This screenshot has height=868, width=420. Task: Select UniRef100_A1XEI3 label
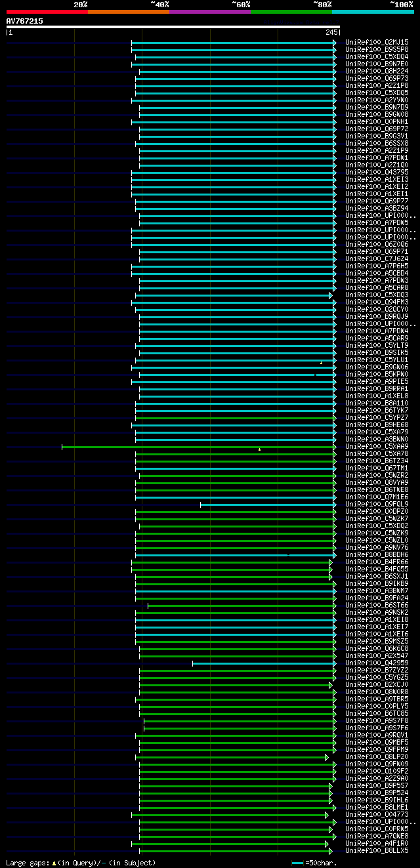coord(377,179)
